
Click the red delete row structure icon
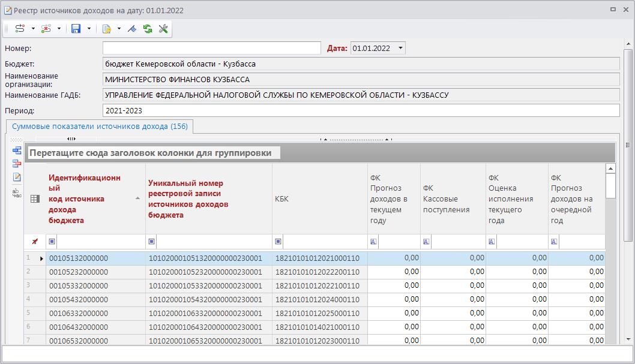pos(17,163)
